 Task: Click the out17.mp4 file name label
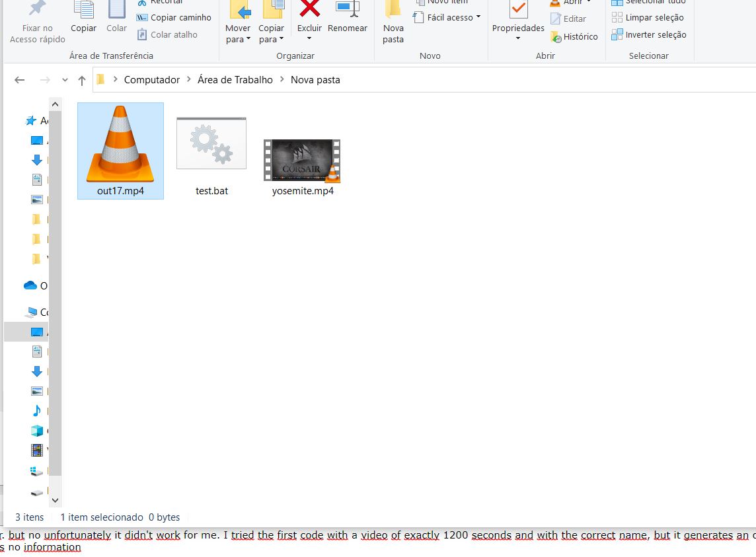pyautogui.click(x=120, y=191)
